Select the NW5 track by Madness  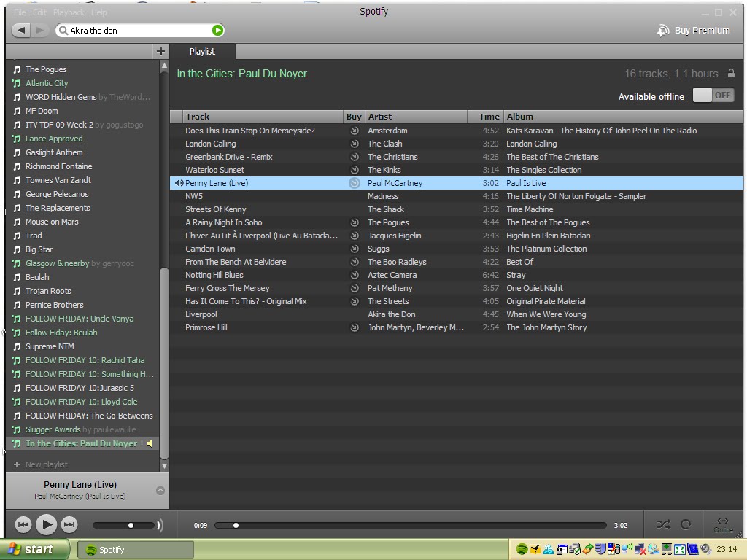pyautogui.click(x=457, y=196)
